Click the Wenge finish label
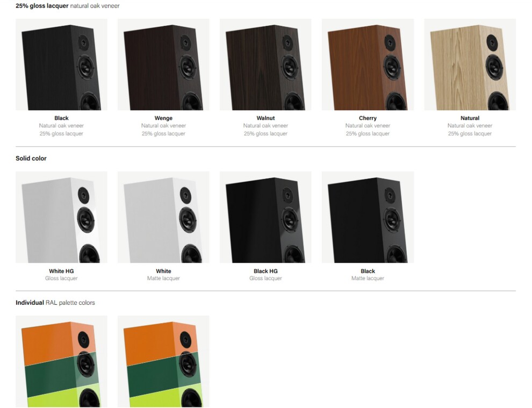The image size is (532, 408). pos(163,118)
